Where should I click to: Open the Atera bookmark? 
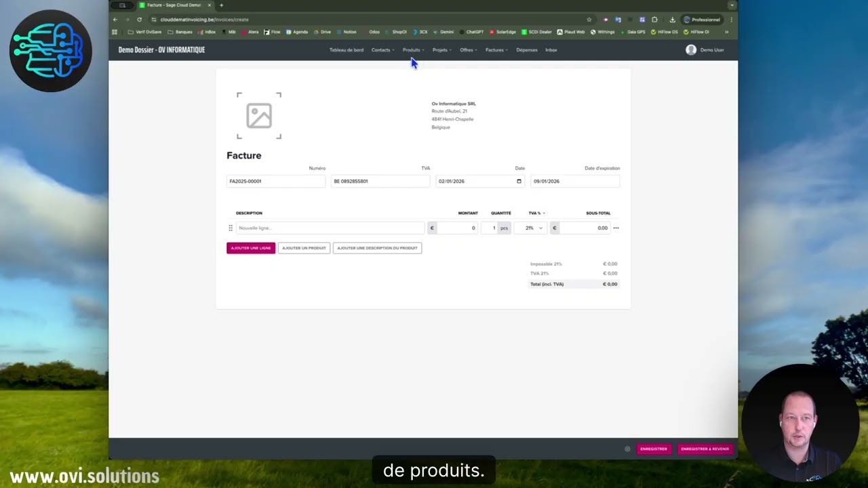(250, 32)
